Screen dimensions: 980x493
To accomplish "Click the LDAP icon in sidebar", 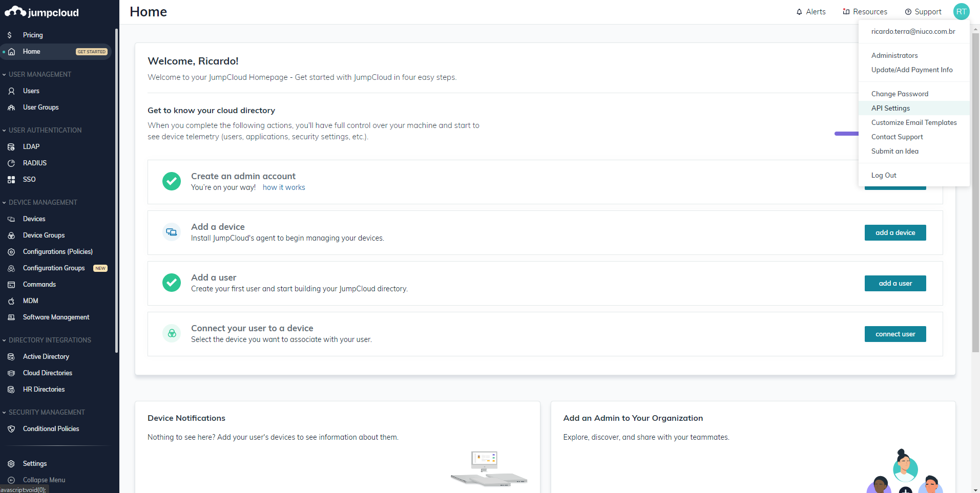I will tap(11, 147).
